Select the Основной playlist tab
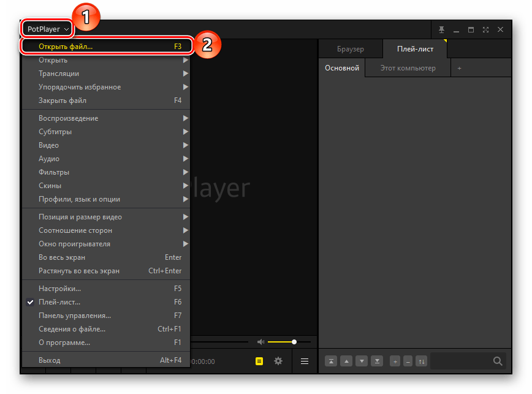This screenshot has height=394, width=532. 342,68
